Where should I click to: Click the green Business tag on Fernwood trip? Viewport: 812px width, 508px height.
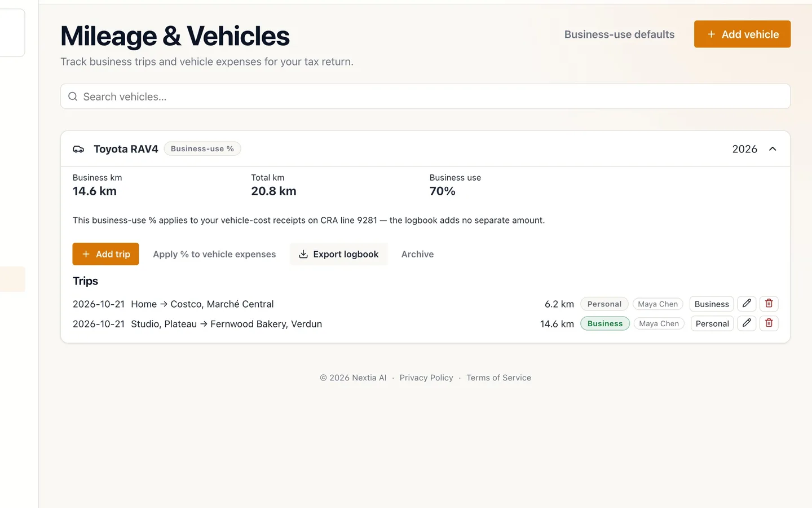click(605, 323)
